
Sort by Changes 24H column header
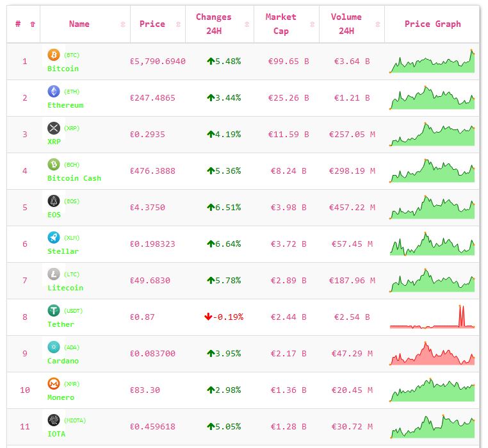click(214, 24)
